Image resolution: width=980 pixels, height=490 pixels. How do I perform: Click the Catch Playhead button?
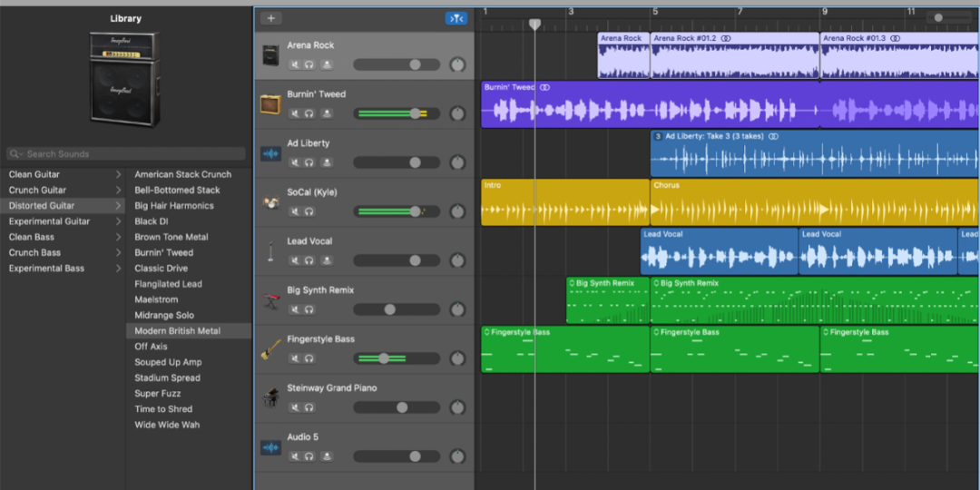point(456,18)
